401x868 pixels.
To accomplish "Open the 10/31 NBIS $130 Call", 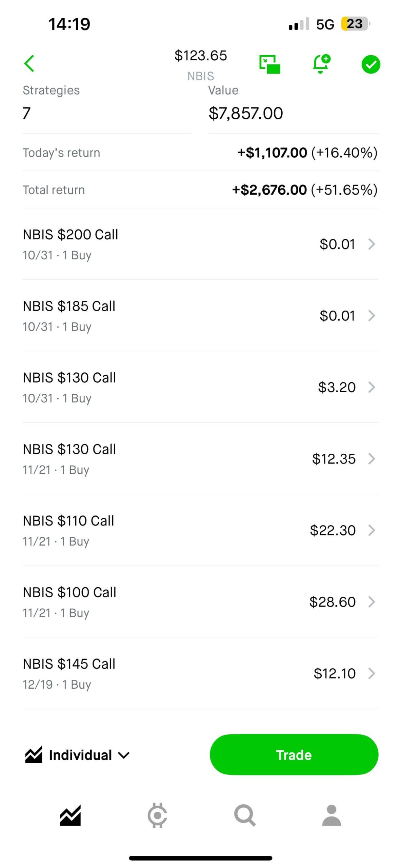I will [200, 387].
